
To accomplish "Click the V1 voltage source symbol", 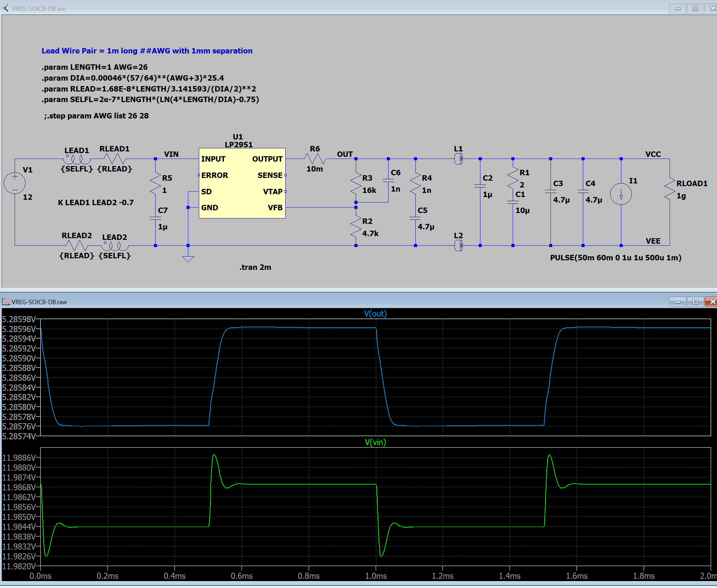I will (15, 183).
